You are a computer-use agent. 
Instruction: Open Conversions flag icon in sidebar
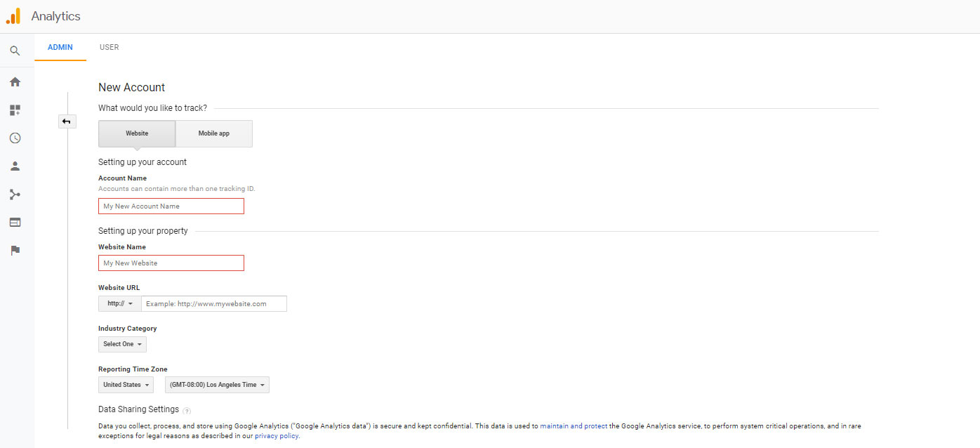[15, 250]
